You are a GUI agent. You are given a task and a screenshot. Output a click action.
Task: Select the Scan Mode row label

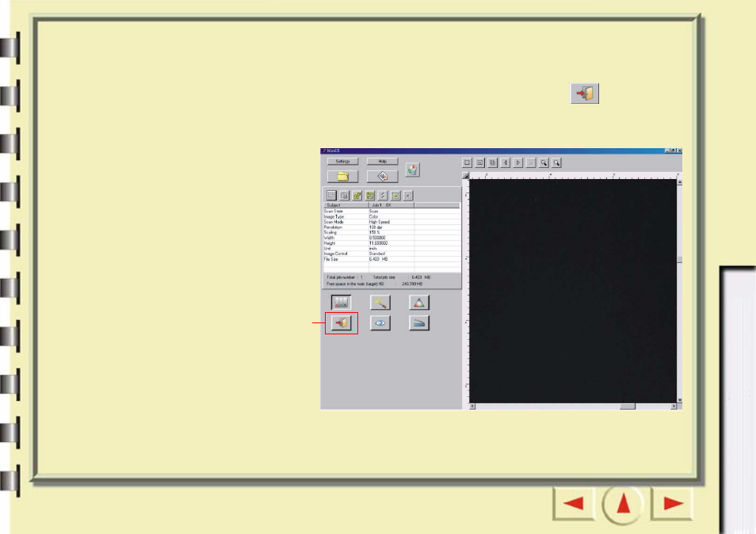[x=334, y=222]
